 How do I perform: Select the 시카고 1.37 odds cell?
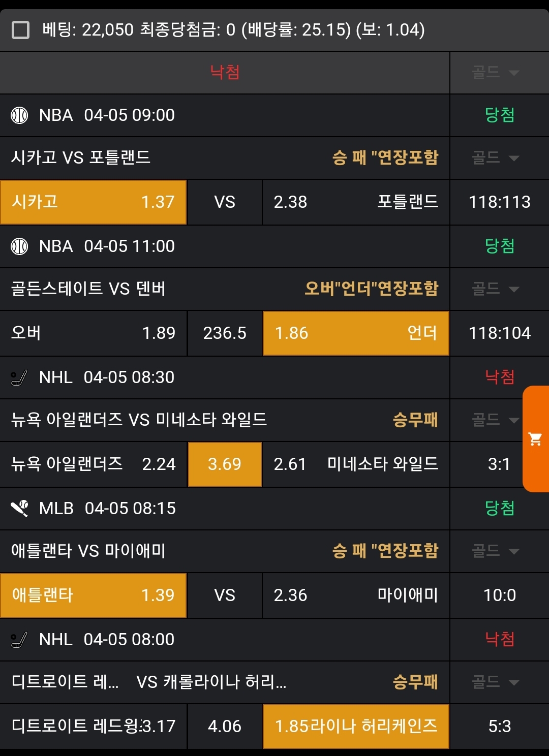pyautogui.click(x=94, y=202)
